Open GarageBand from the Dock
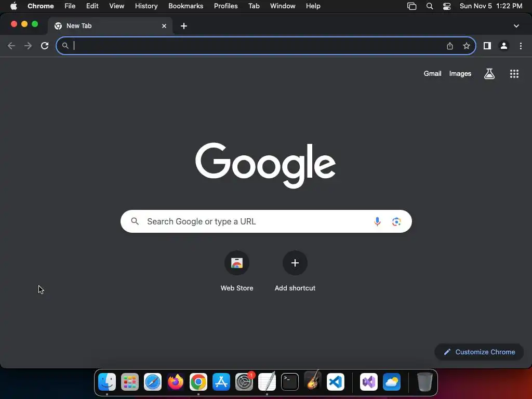Image resolution: width=532 pixels, height=399 pixels. click(x=312, y=381)
